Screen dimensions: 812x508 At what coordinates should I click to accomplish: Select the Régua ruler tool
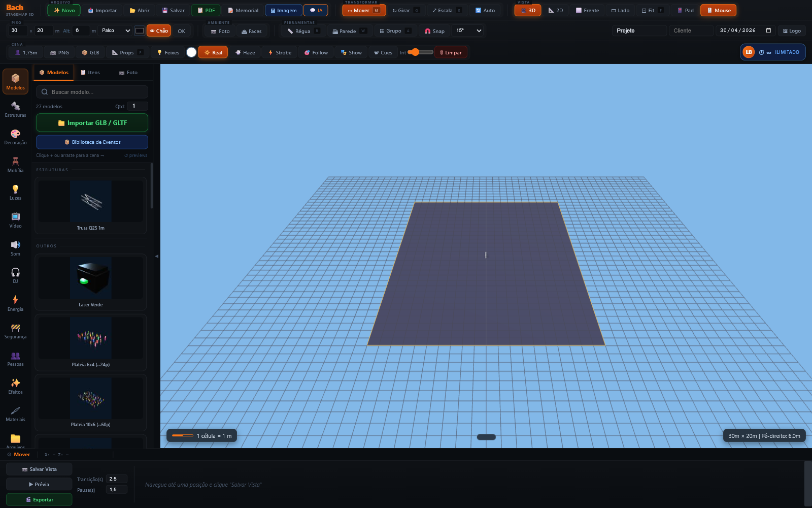tap(303, 31)
